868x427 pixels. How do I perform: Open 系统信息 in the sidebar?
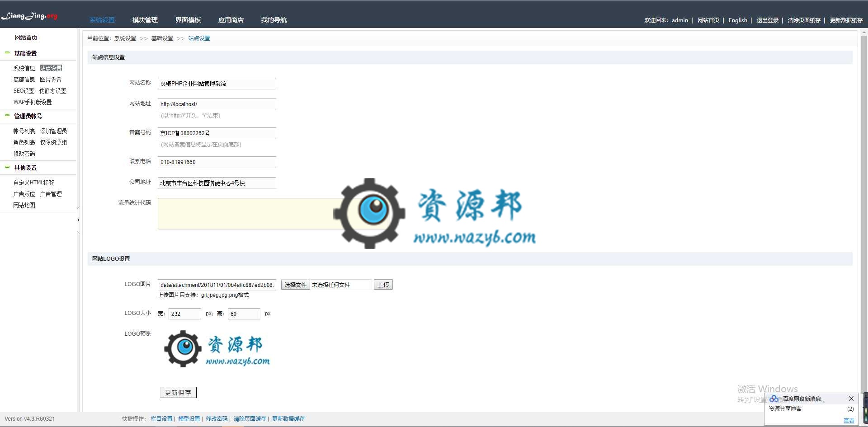(24, 68)
